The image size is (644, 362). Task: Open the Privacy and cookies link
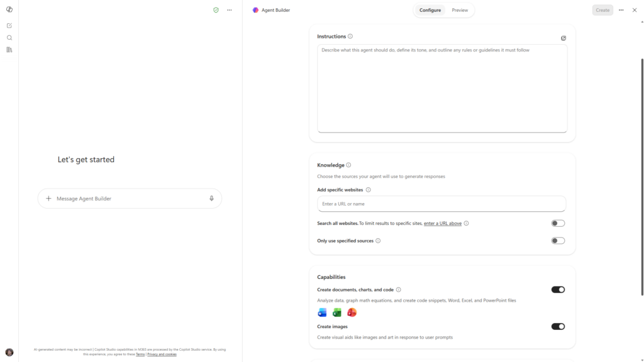point(162,354)
